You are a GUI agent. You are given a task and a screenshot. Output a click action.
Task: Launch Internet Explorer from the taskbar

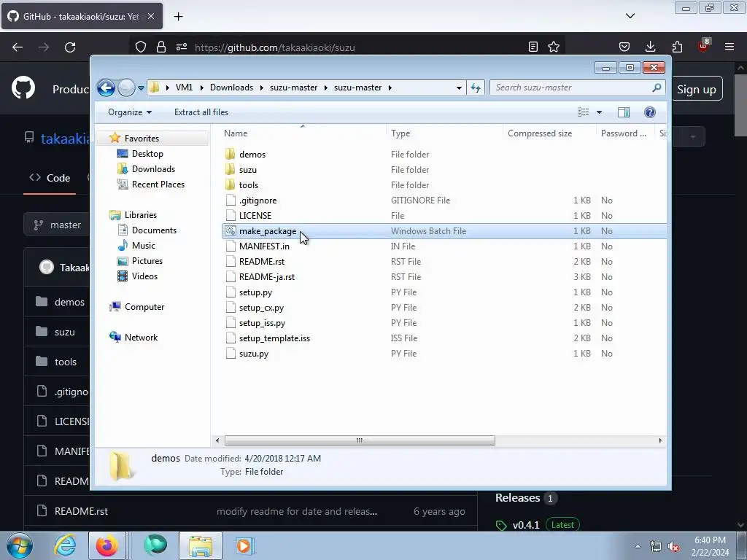click(x=65, y=545)
